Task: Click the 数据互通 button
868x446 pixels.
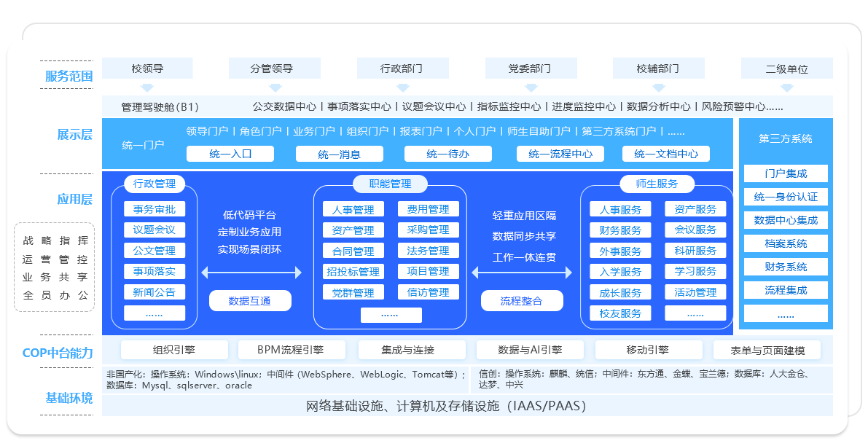Action: pos(249,300)
